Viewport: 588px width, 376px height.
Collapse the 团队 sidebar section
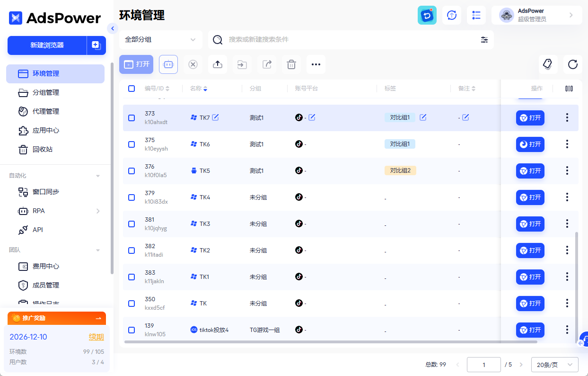(98, 250)
